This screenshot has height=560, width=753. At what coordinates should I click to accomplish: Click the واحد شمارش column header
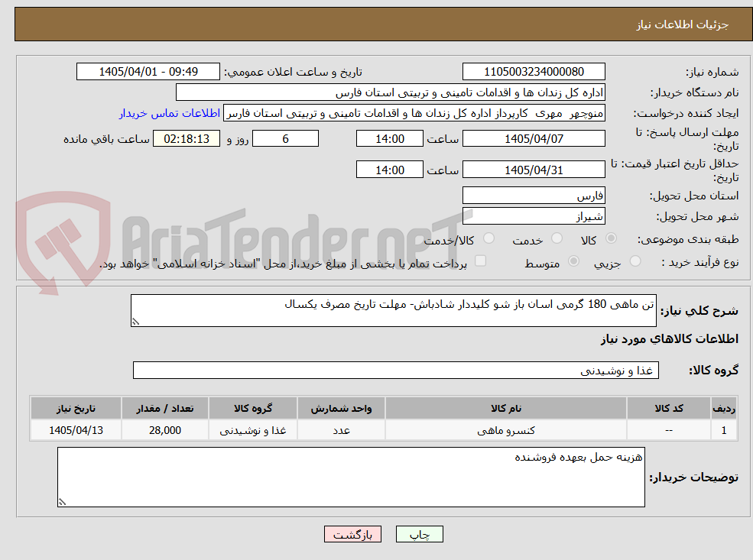point(341,409)
